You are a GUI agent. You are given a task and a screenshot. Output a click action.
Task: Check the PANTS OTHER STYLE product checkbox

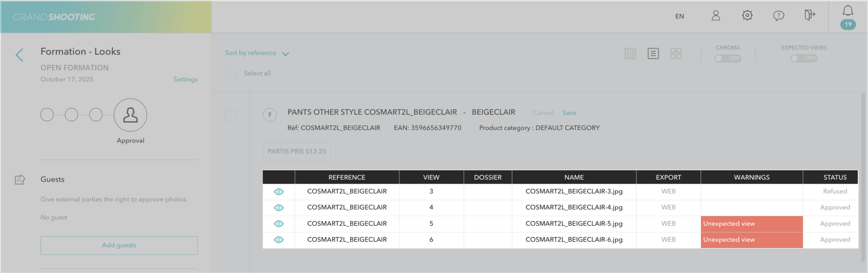(x=230, y=116)
